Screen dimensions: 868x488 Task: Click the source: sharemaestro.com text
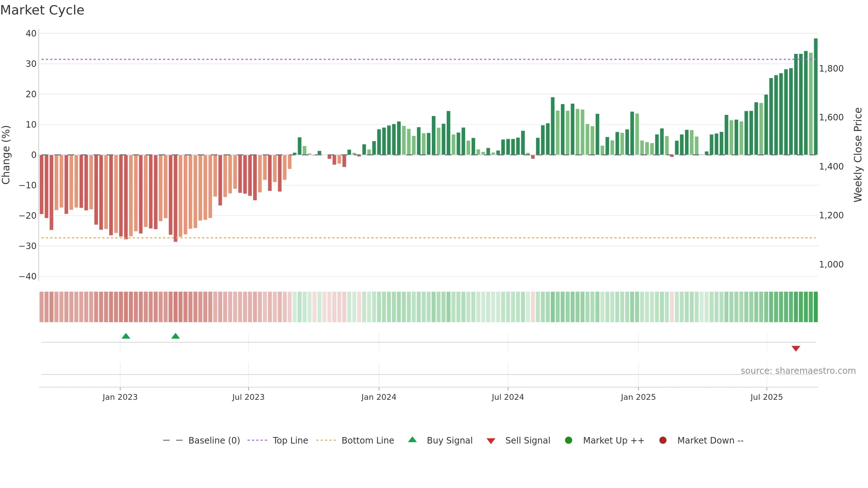pyautogui.click(x=798, y=371)
